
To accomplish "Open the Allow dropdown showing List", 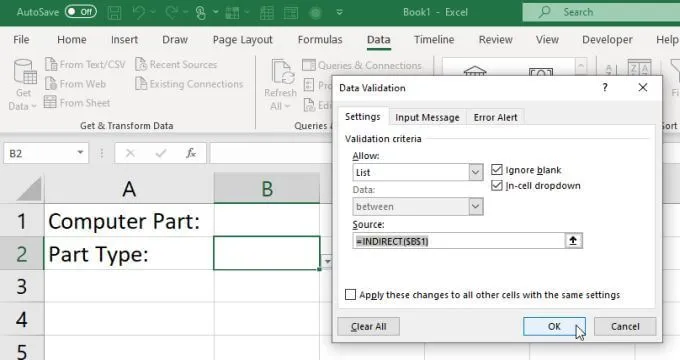I will [x=418, y=173].
